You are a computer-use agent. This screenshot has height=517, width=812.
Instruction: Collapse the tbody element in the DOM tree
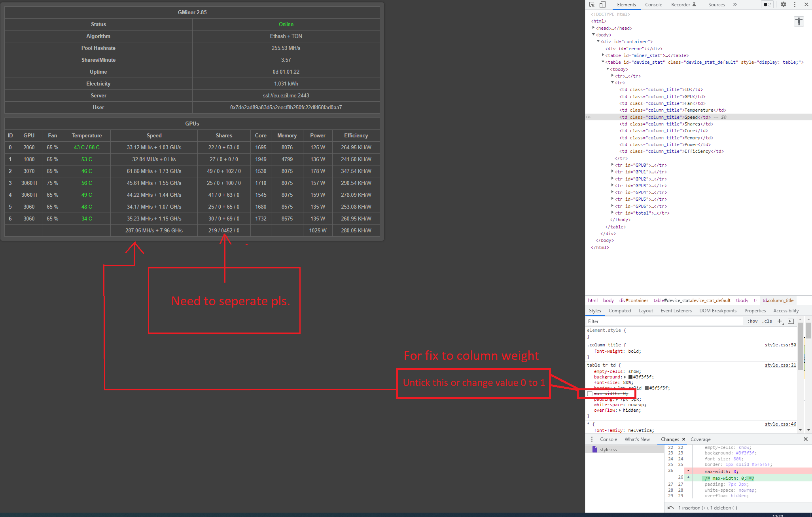tap(608, 69)
